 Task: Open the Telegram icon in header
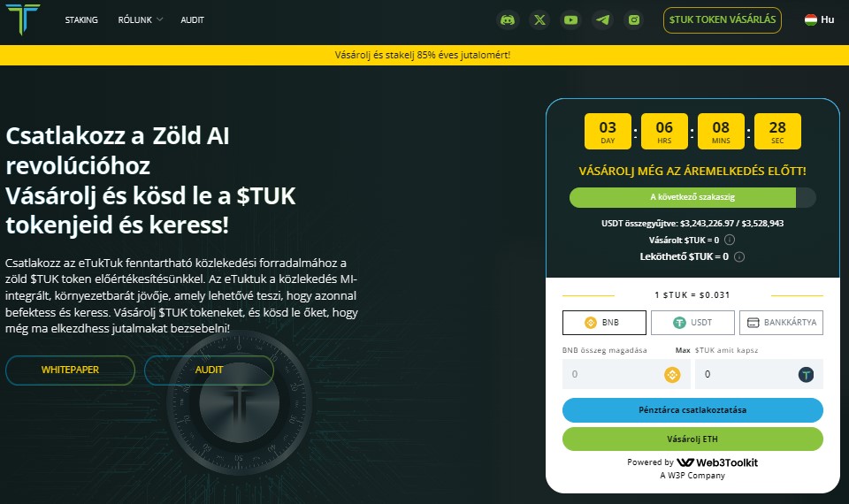[602, 19]
